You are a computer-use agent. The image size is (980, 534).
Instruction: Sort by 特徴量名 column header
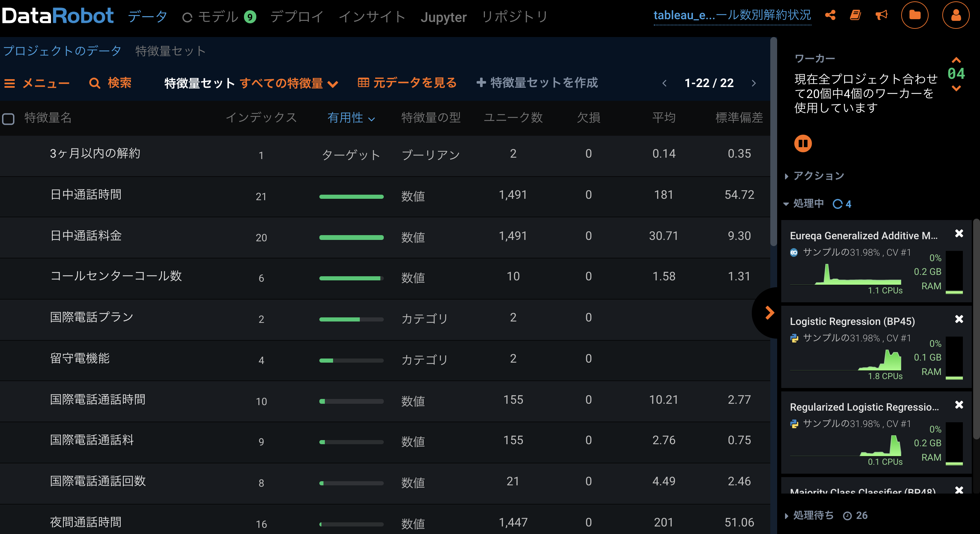[48, 118]
